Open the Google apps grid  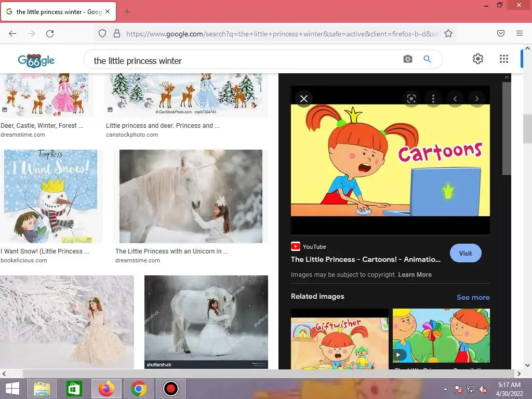pos(504,59)
